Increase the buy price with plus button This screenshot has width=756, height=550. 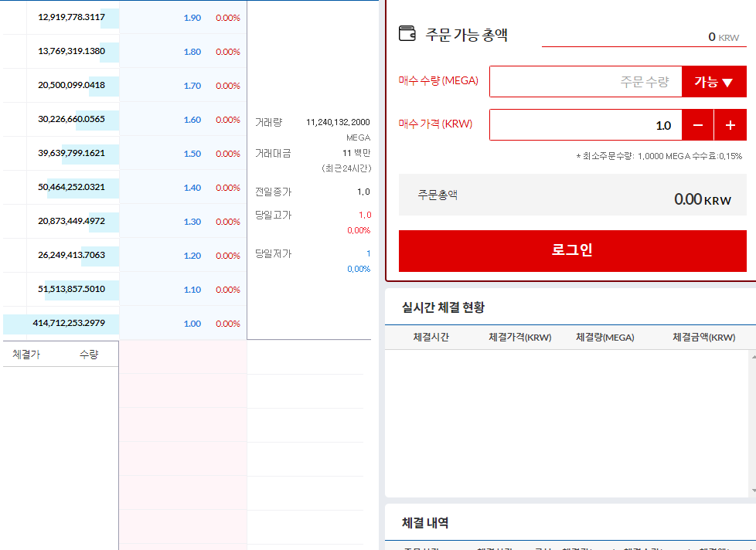pyautogui.click(x=730, y=125)
